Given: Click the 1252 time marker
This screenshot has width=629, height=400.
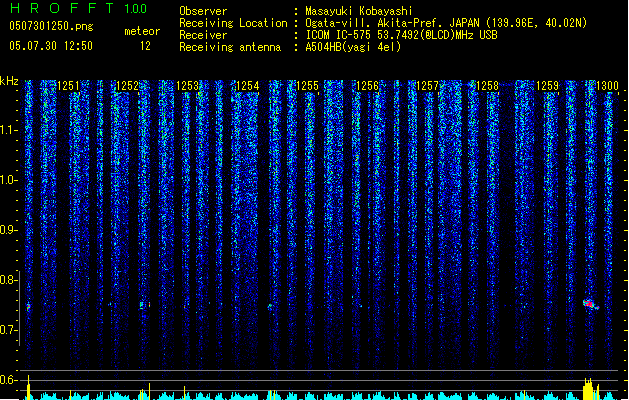Looking at the screenshot, I should click(127, 86).
